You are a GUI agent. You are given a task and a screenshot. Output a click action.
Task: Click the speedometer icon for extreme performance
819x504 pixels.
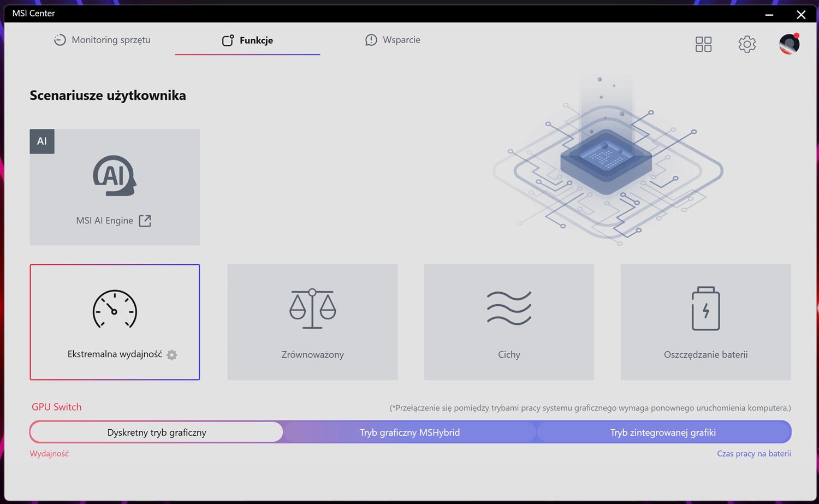(115, 309)
